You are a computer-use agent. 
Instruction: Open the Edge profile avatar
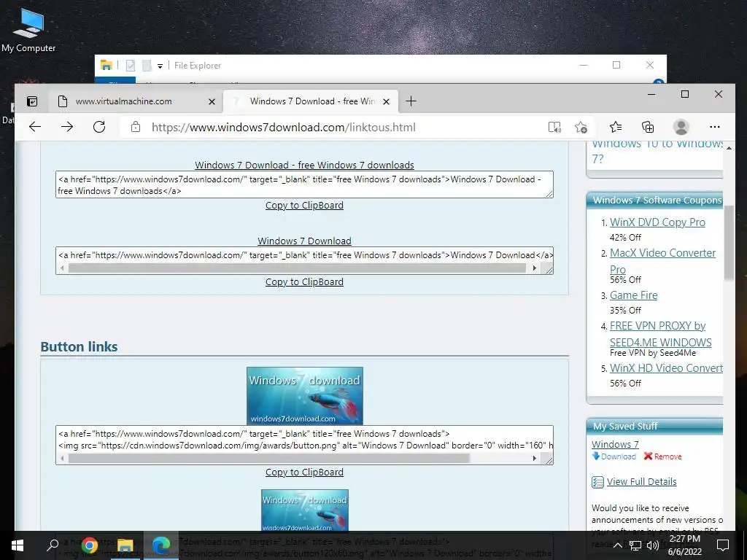coord(681,127)
